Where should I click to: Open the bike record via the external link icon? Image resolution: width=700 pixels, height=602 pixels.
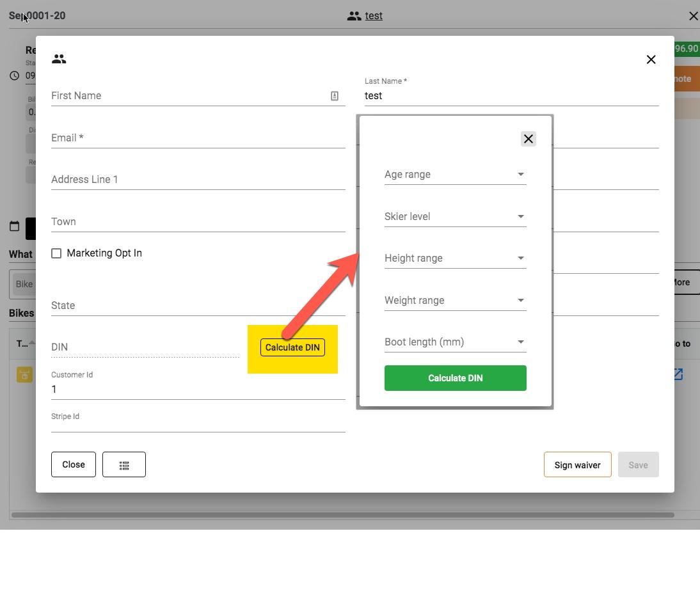[x=677, y=374]
